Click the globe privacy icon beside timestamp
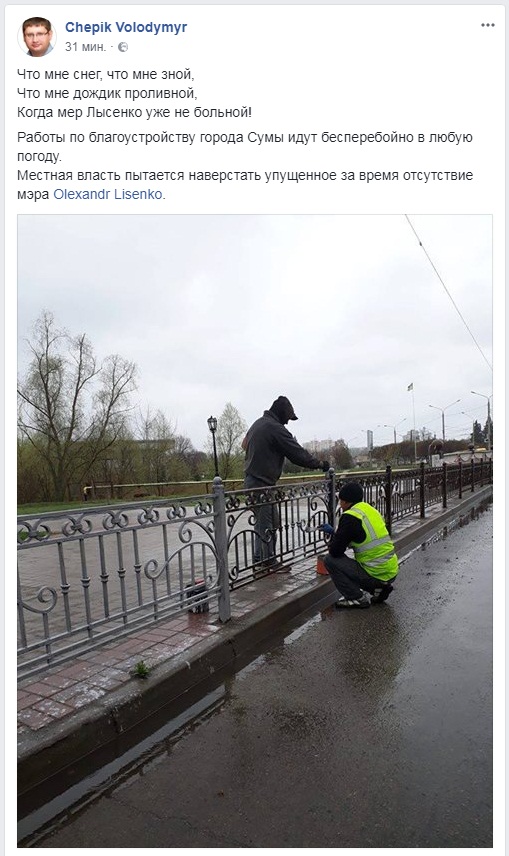The width and height of the screenshot is (509, 856). tap(123, 47)
